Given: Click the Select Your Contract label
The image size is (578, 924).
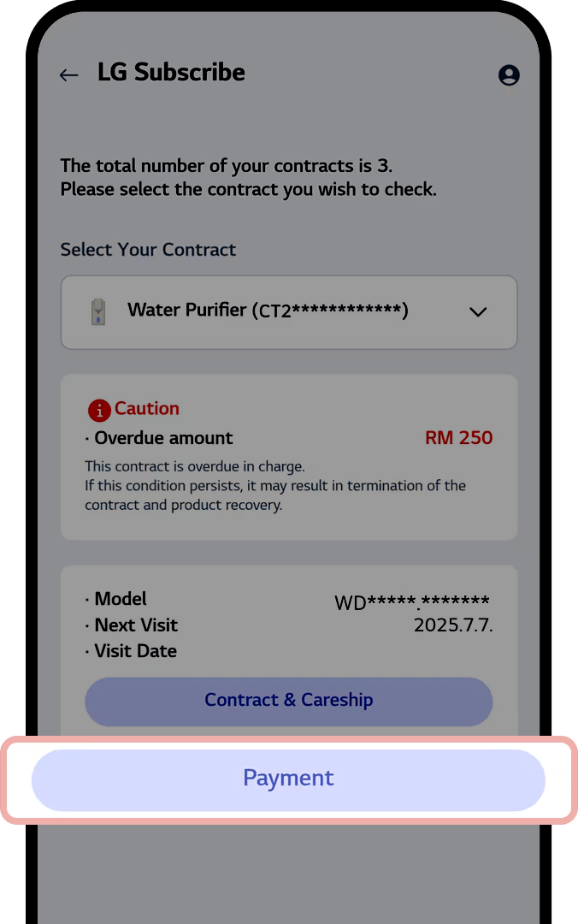Looking at the screenshot, I should click(x=148, y=250).
